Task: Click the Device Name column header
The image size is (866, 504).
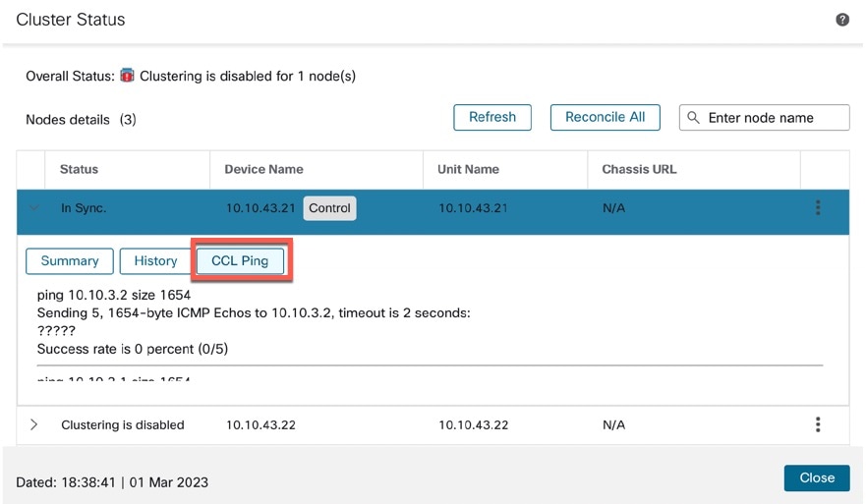Action: pyautogui.click(x=263, y=169)
